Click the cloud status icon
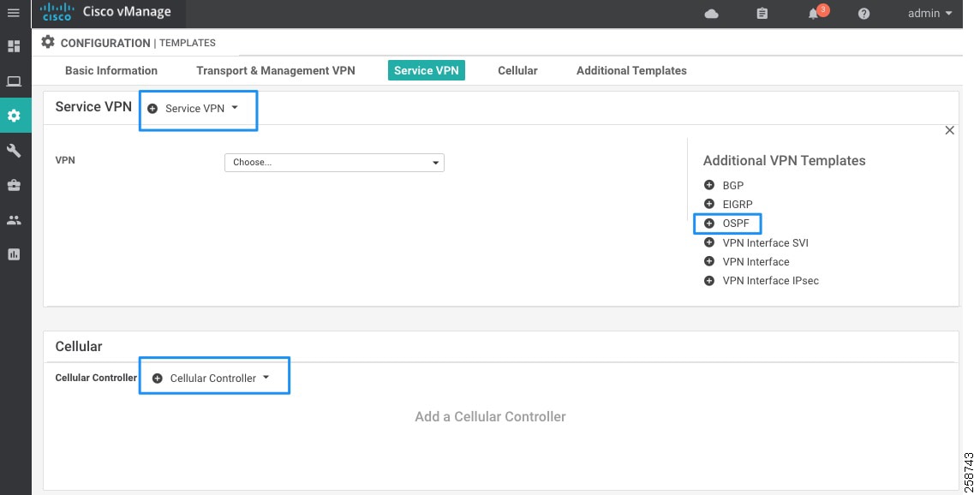Screen dimensions: 980x495 pos(711,14)
